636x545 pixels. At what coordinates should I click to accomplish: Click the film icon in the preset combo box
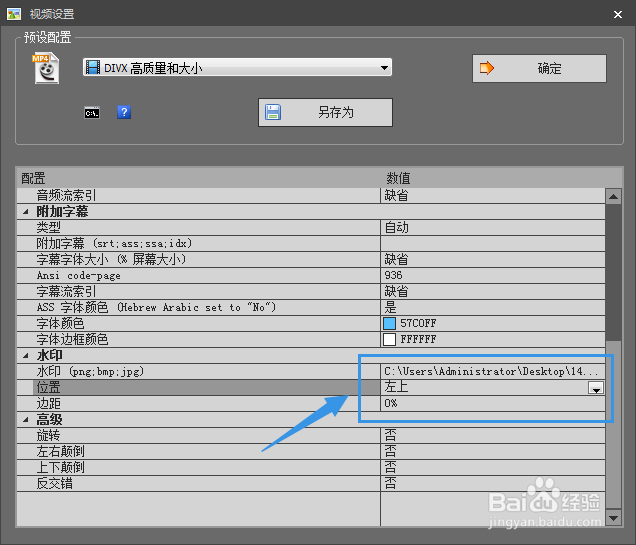pos(93,67)
